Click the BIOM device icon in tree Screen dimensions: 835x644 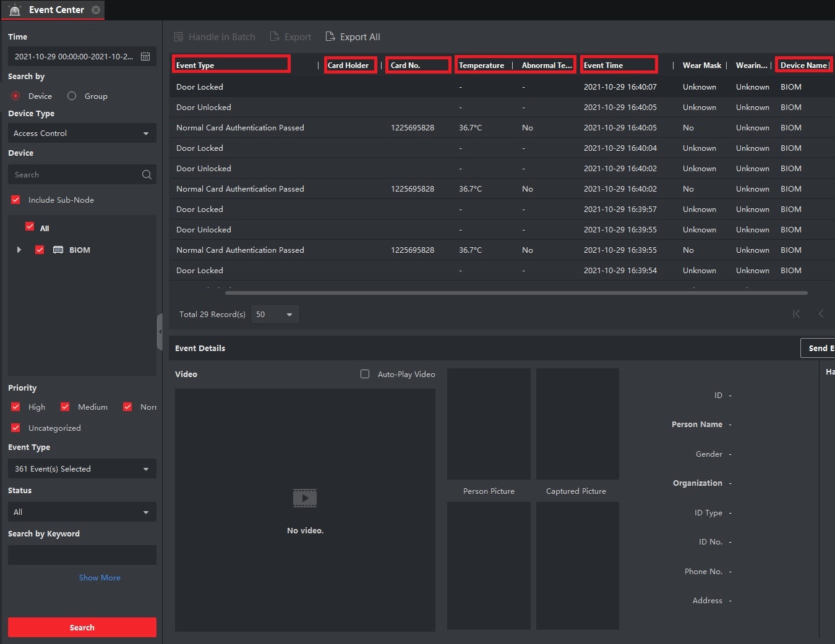tap(58, 250)
